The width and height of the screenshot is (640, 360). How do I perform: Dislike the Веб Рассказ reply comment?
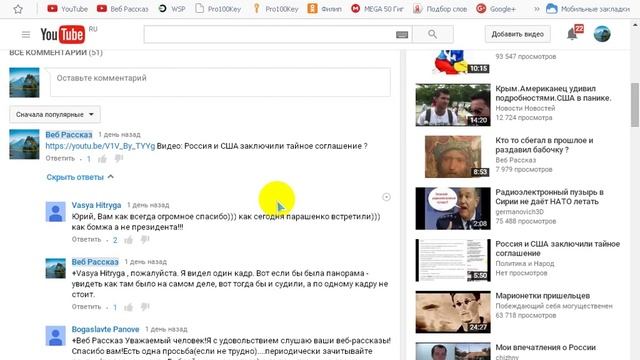[x=145, y=307]
